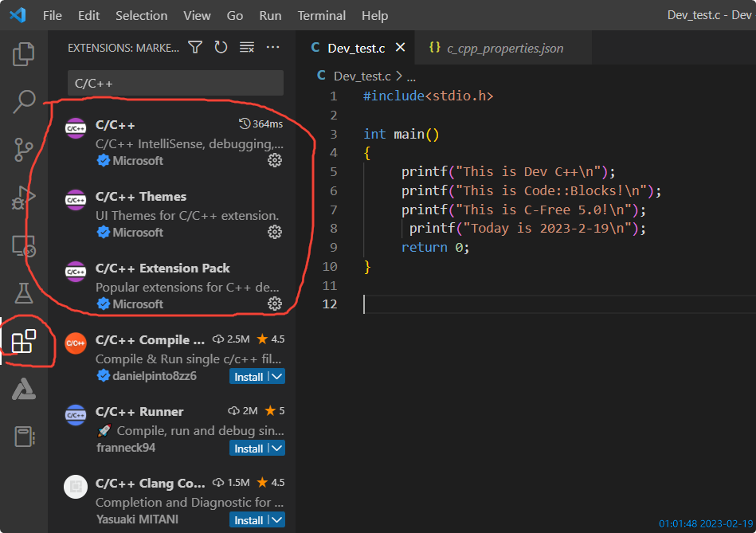The height and width of the screenshot is (533, 756).
Task: Refresh the extensions list
Action: click(221, 47)
